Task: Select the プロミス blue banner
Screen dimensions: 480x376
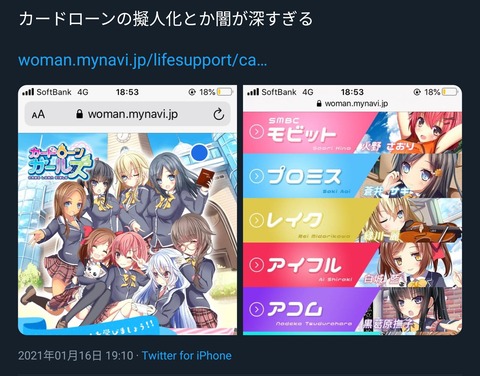Action: click(x=352, y=176)
